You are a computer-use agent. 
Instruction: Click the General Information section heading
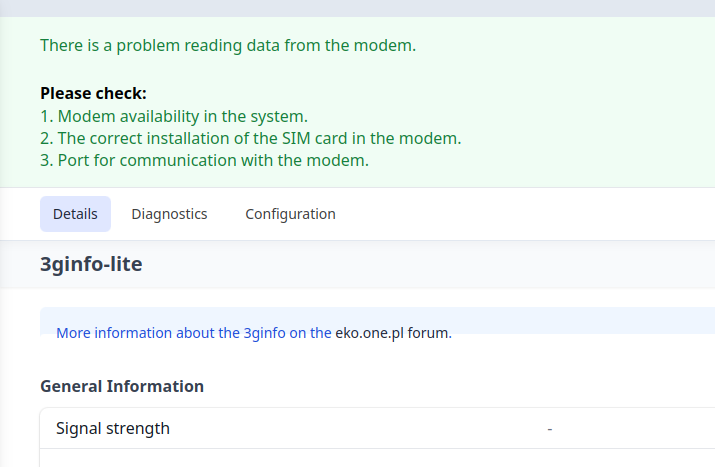tap(122, 386)
